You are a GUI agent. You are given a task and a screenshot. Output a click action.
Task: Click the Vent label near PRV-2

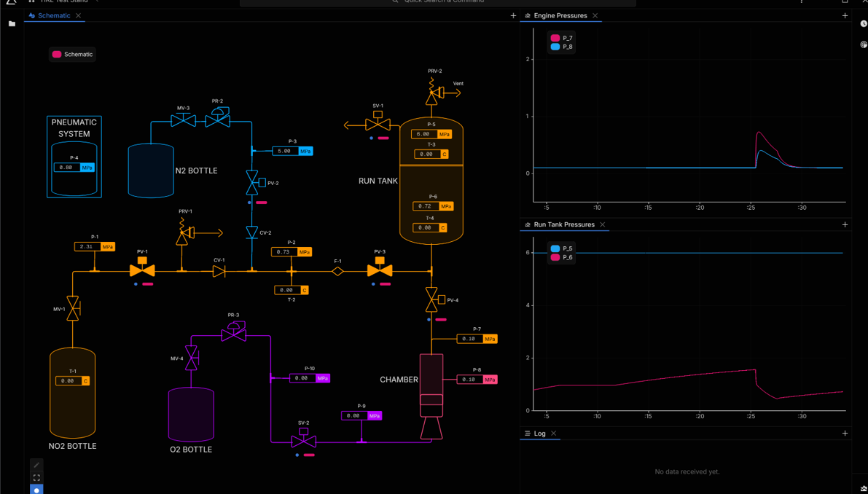[458, 84]
